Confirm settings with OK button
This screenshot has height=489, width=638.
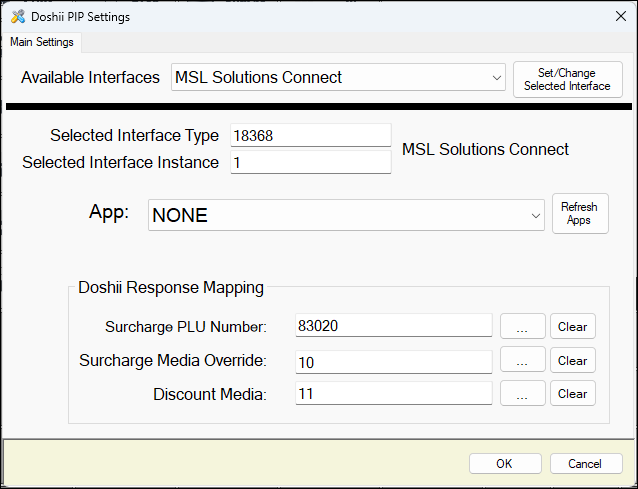[x=505, y=463]
